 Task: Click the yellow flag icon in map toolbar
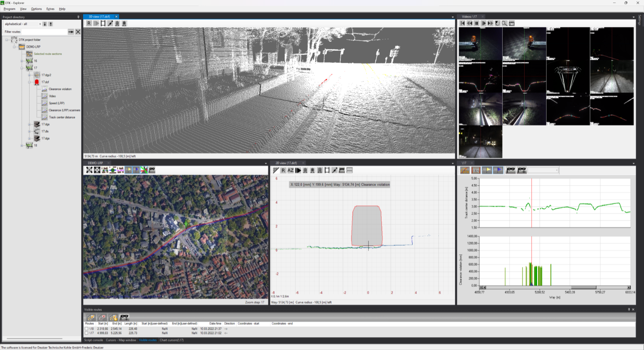coord(129,170)
